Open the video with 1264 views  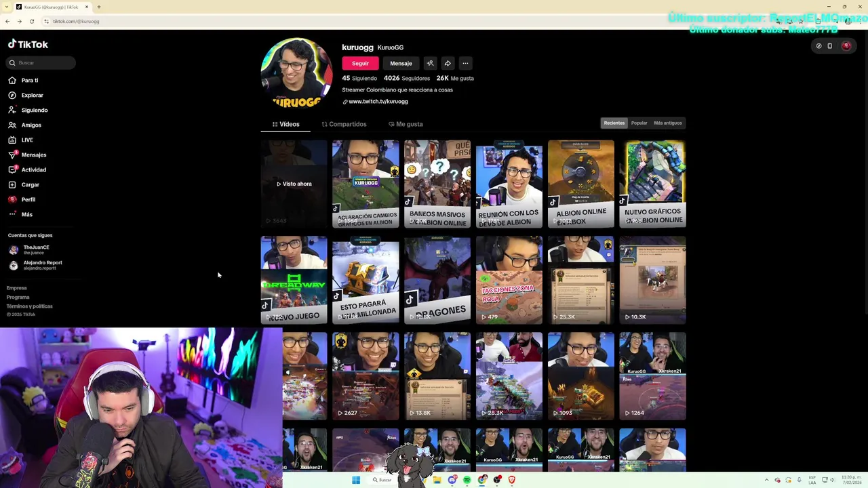tap(653, 376)
